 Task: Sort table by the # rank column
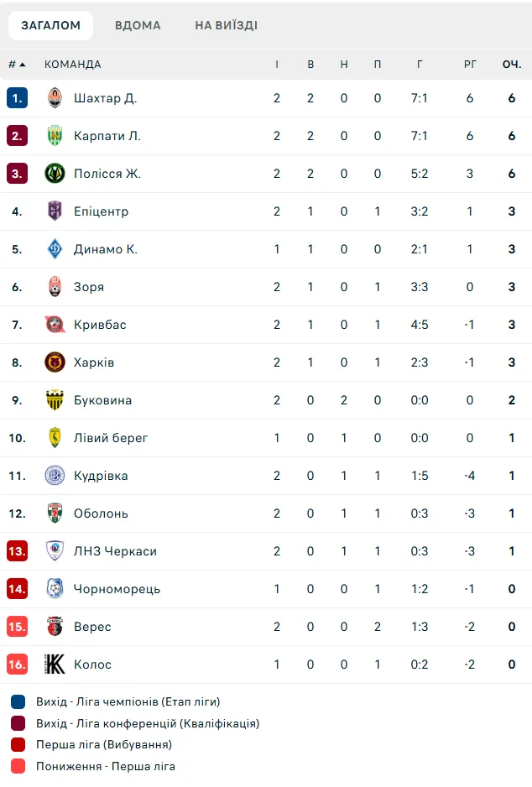pos(17,65)
